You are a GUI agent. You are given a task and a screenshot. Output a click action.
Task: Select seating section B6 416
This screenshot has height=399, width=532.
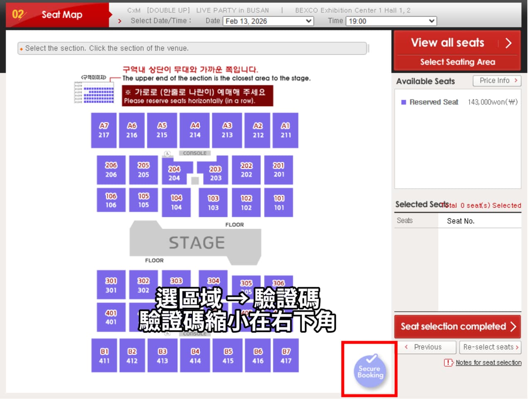pyautogui.click(x=258, y=355)
